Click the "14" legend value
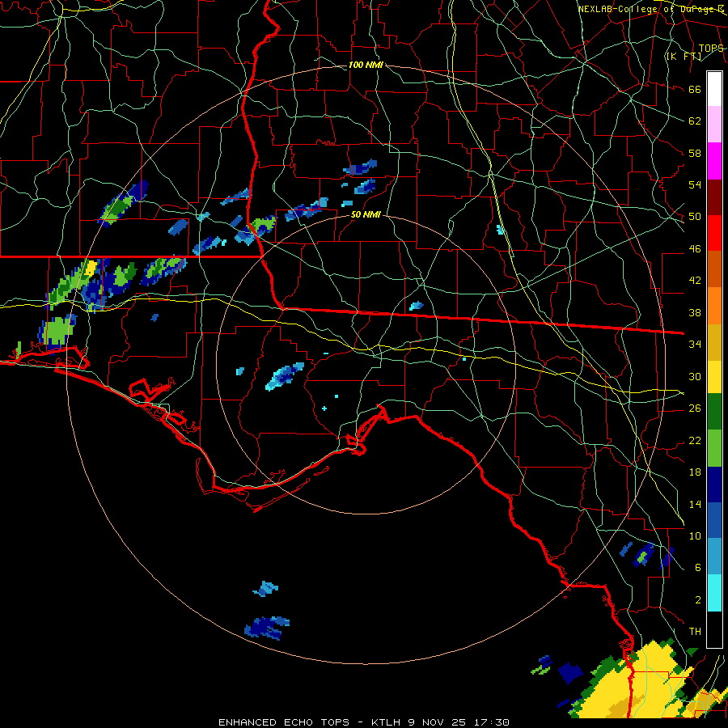 pos(695,504)
